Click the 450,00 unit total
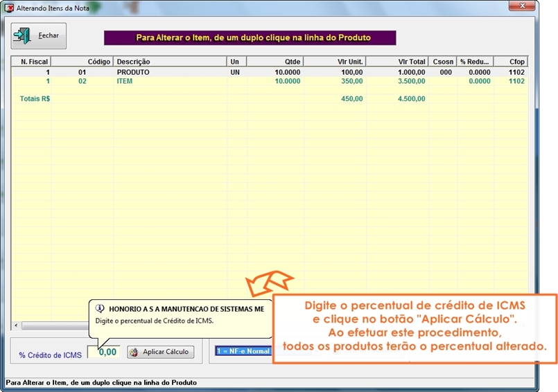 (x=352, y=98)
